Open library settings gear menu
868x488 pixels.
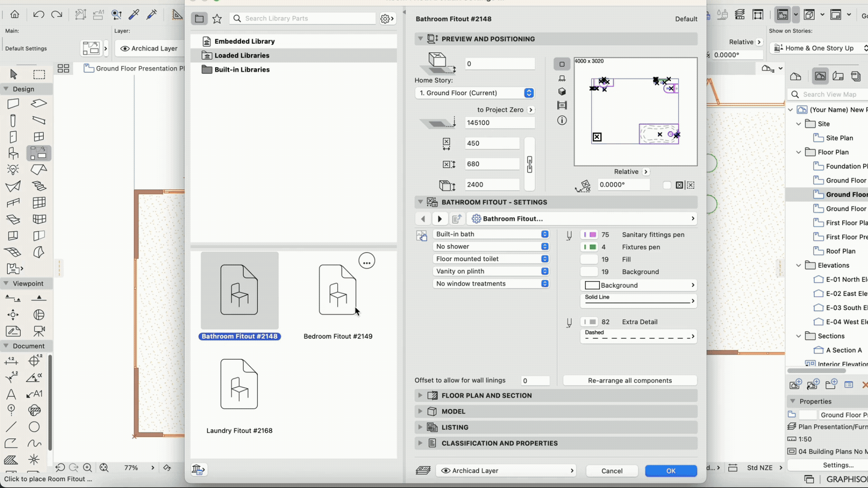[x=387, y=19]
